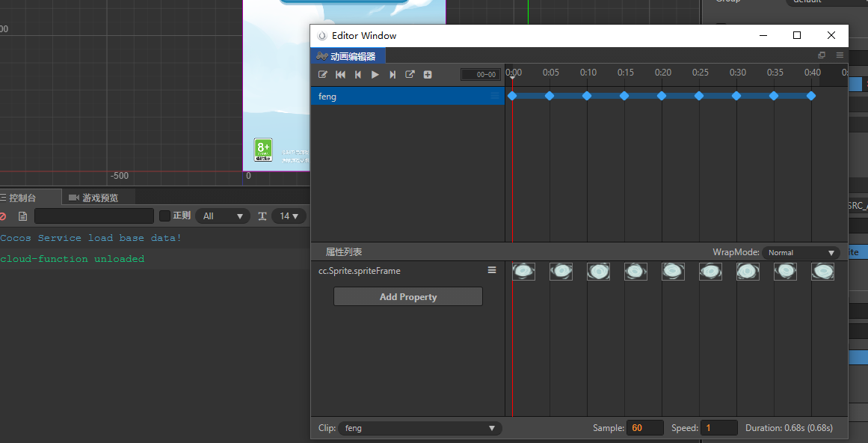
Task: Step to next frame in animation editor
Action: (393, 75)
